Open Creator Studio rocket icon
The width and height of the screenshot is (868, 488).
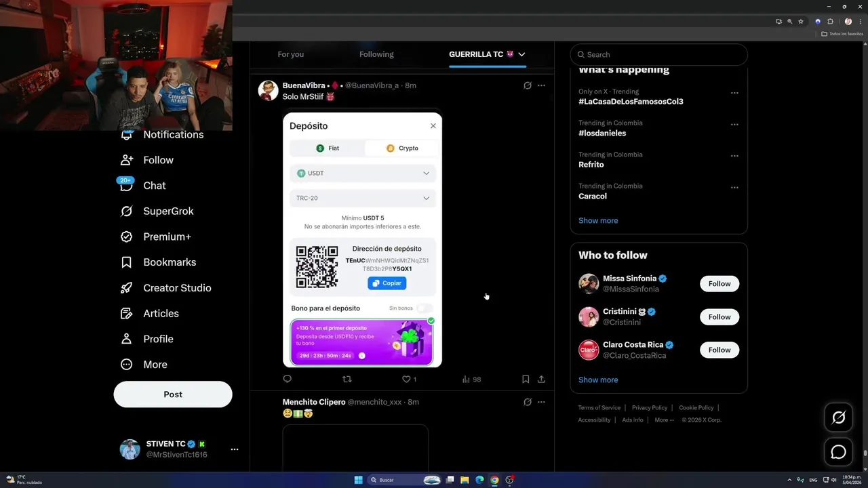(x=127, y=287)
